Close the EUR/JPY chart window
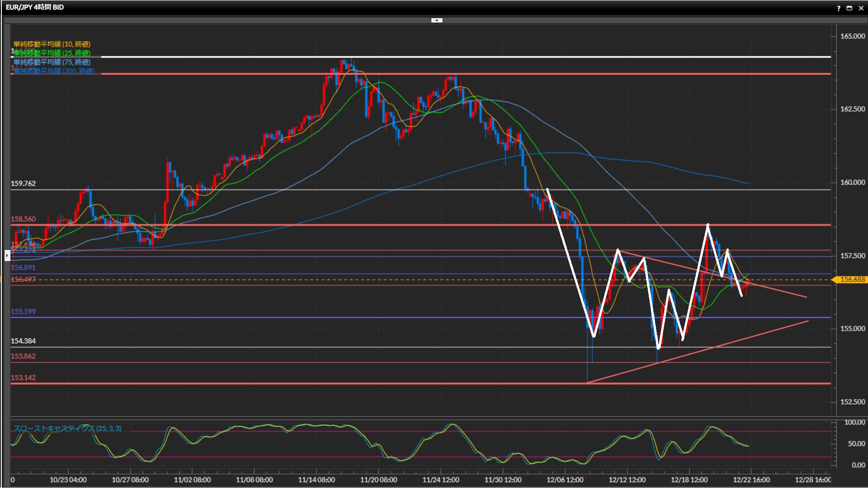The width and height of the screenshot is (868, 488). pos(861,8)
